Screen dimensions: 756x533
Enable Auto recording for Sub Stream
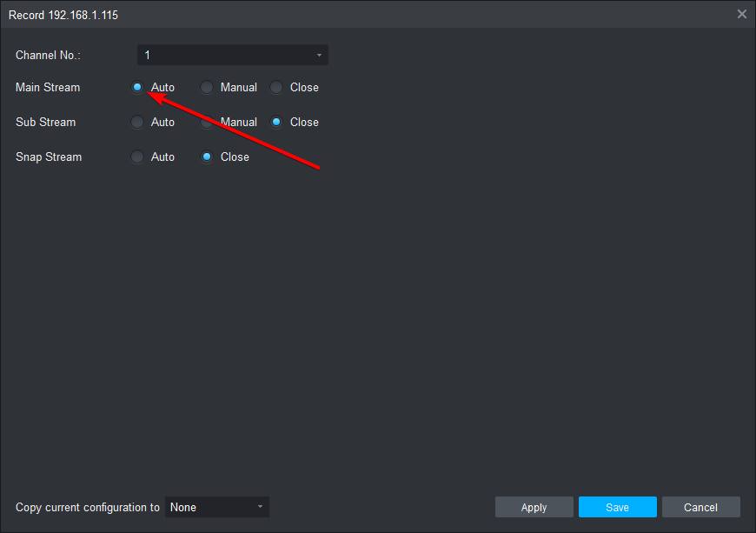click(137, 122)
